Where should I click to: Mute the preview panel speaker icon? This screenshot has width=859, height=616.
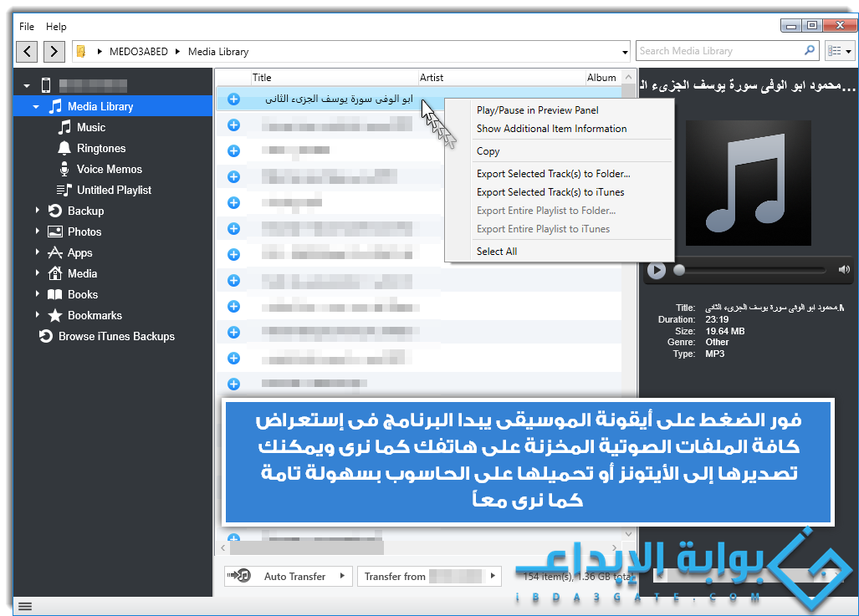pyautogui.click(x=844, y=269)
